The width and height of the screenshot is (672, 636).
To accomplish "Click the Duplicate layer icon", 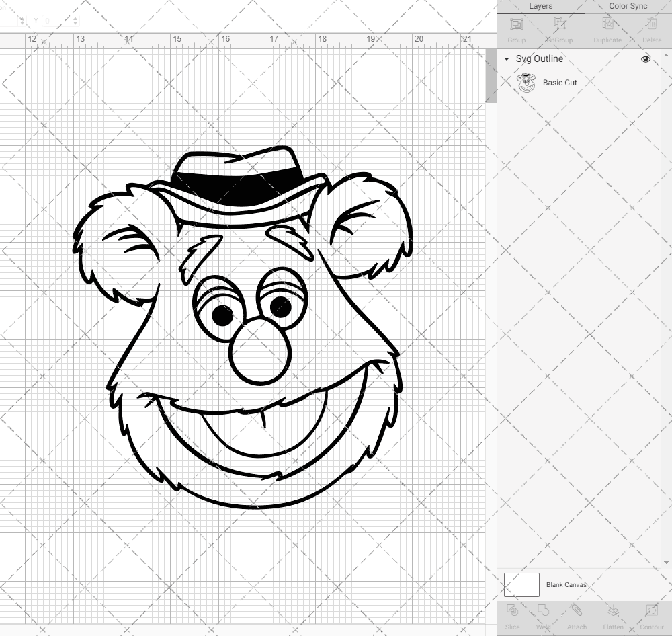I will (x=607, y=24).
